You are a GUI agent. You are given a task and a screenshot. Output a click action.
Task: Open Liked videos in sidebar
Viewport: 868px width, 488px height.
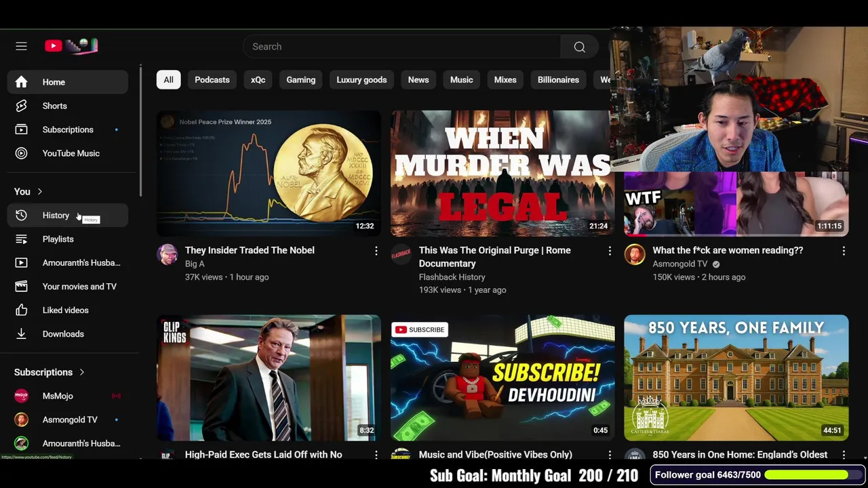click(x=68, y=310)
